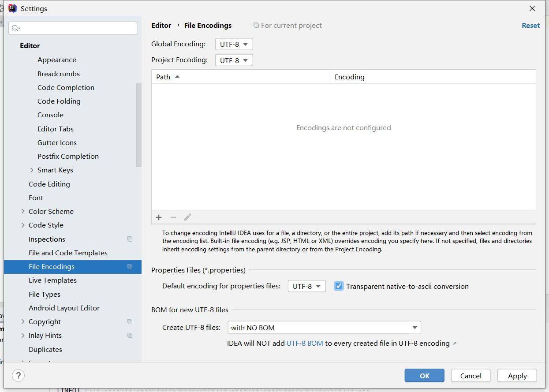Select Appearance in the settings tree
This screenshot has width=549, height=392.
click(57, 60)
